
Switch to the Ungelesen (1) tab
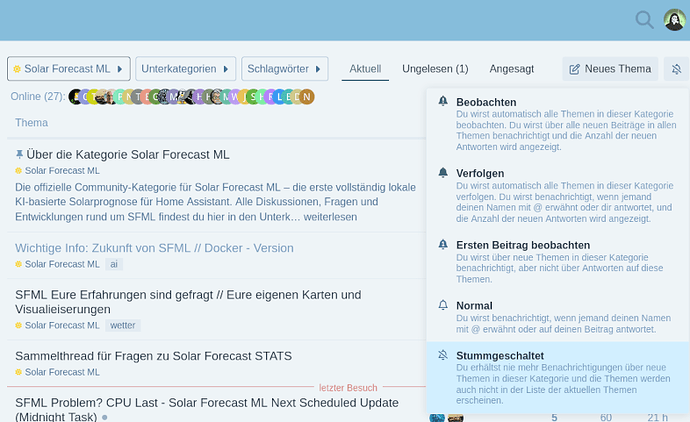[435, 69]
